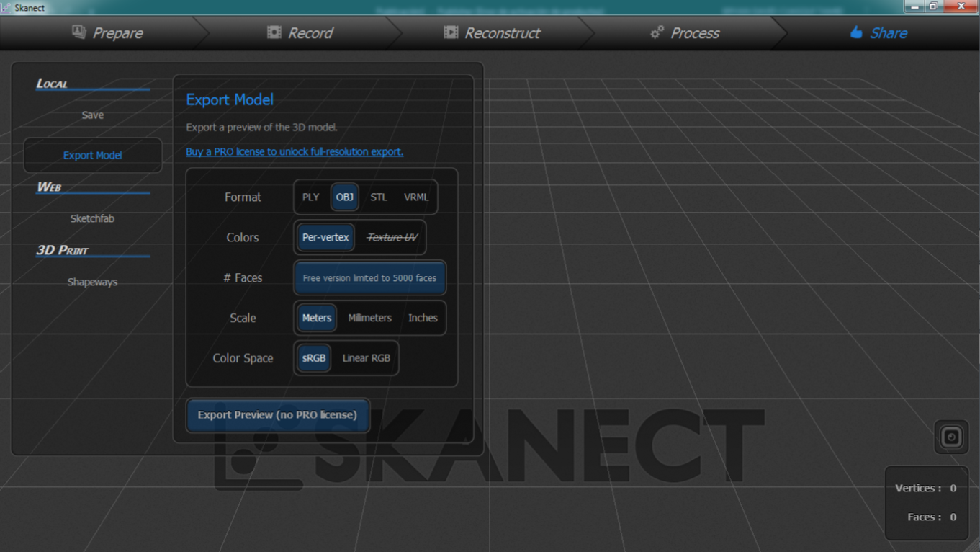
Task: Select PLY format
Action: 310,197
